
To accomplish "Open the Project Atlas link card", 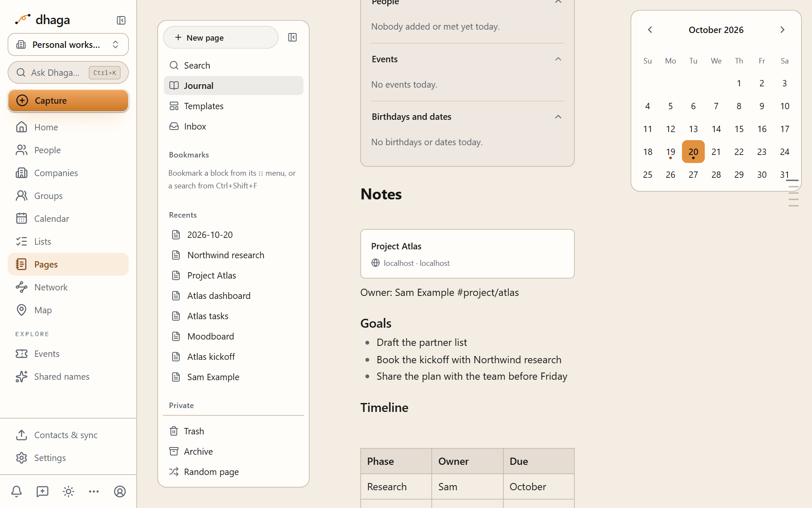I will [x=467, y=254].
